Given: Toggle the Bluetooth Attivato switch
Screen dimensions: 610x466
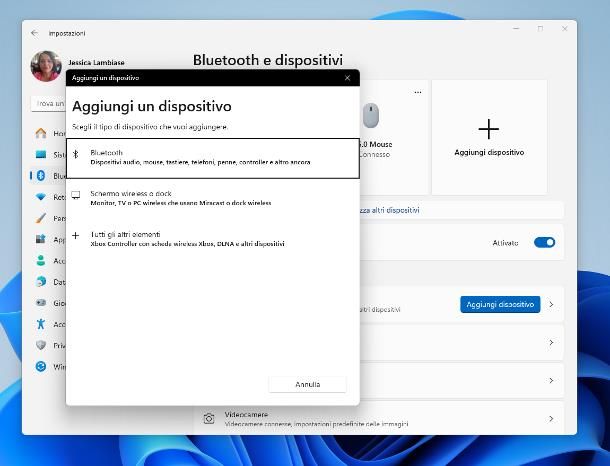Looking at the screenshot, I should click(x=544, y=242).
